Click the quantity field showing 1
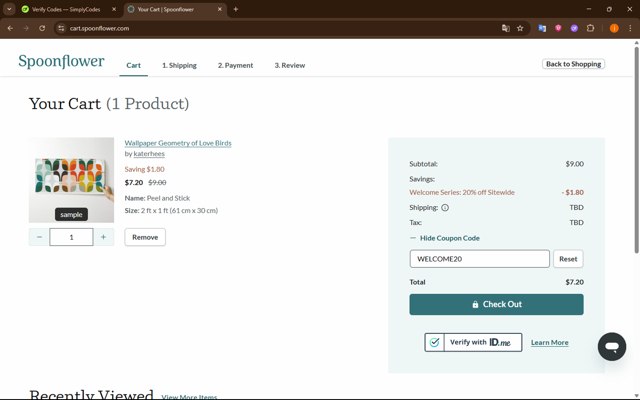Viewport: 640px width, 400px height. [71, 237]
